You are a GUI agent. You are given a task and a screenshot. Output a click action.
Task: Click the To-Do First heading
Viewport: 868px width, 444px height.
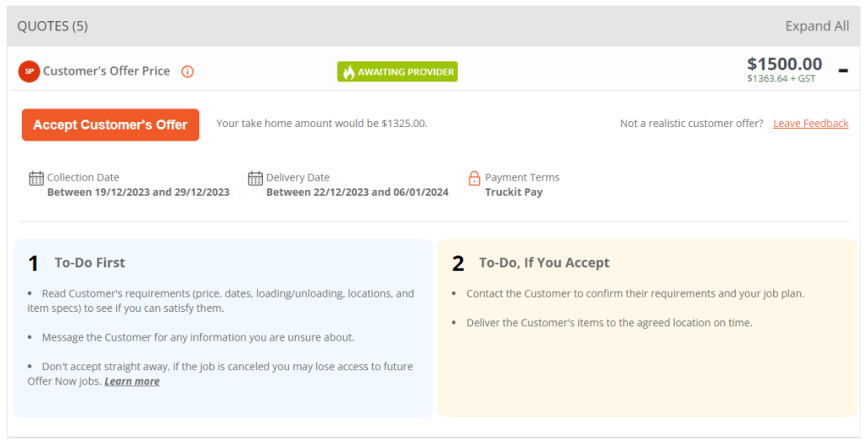pyautogui.click(x=90, y=263)
